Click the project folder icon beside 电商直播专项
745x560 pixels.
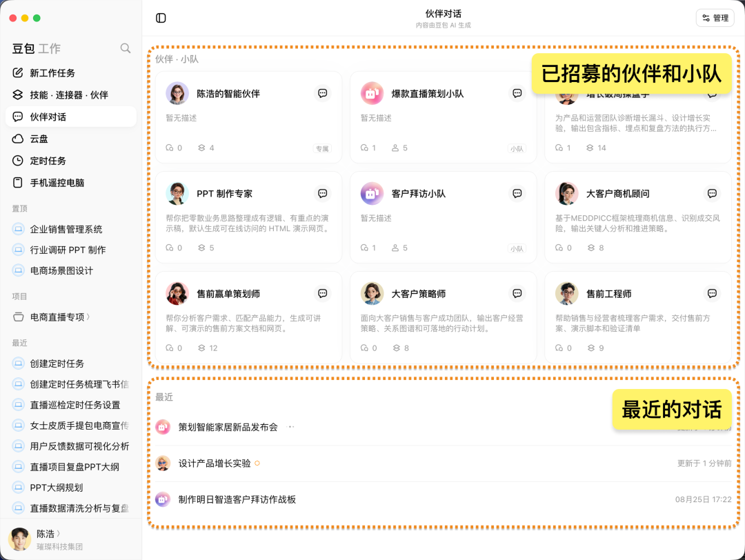[18, 317]
